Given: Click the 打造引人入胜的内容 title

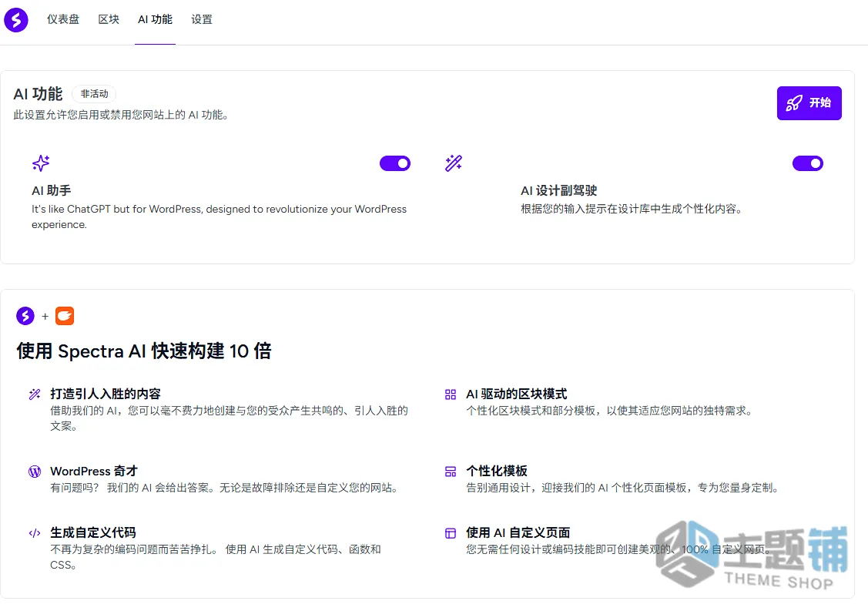Looking at the screenshot, I should (106, 394).
